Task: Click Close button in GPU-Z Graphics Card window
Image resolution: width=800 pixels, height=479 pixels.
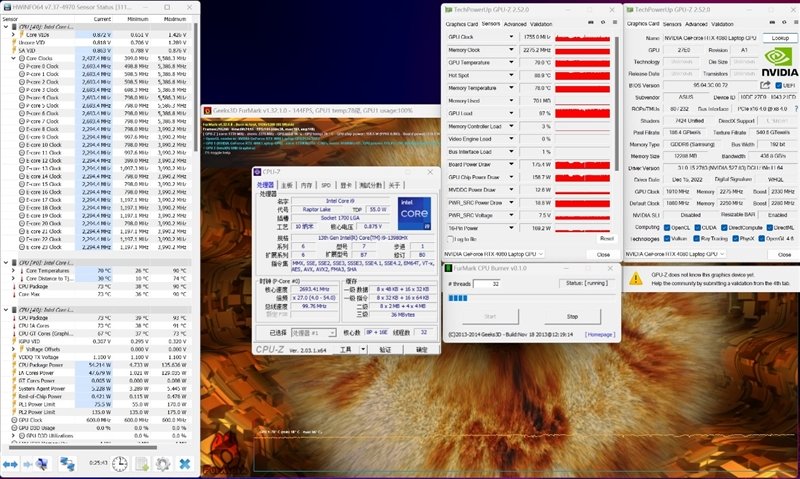Action: click(784, 254)
